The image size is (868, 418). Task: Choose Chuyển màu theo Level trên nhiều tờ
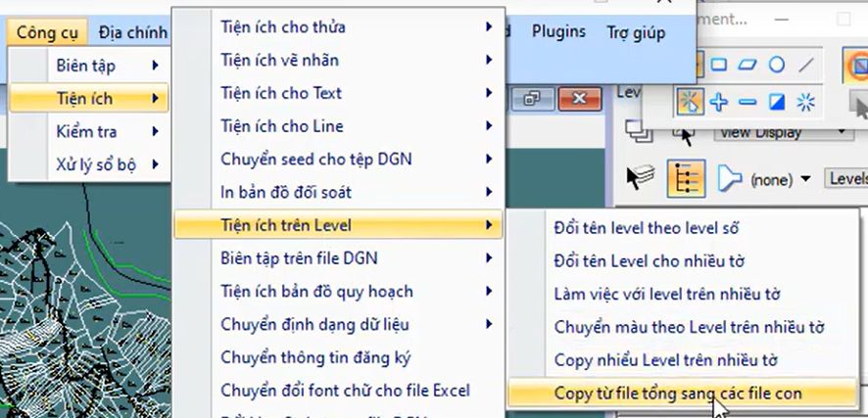683,327
